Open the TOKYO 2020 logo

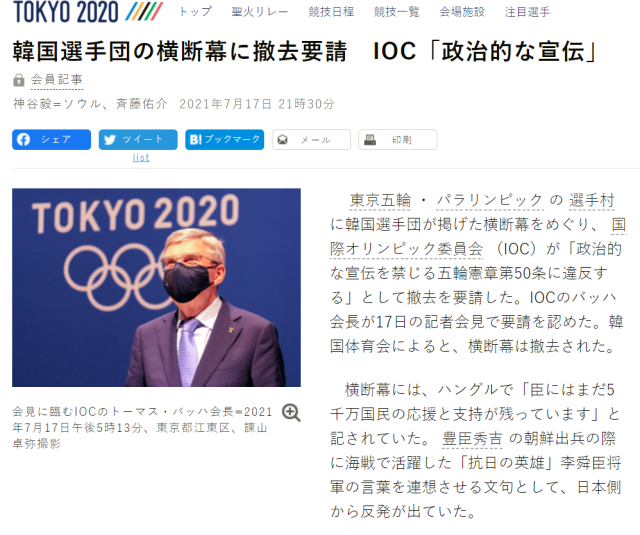(x=88, y=11)
